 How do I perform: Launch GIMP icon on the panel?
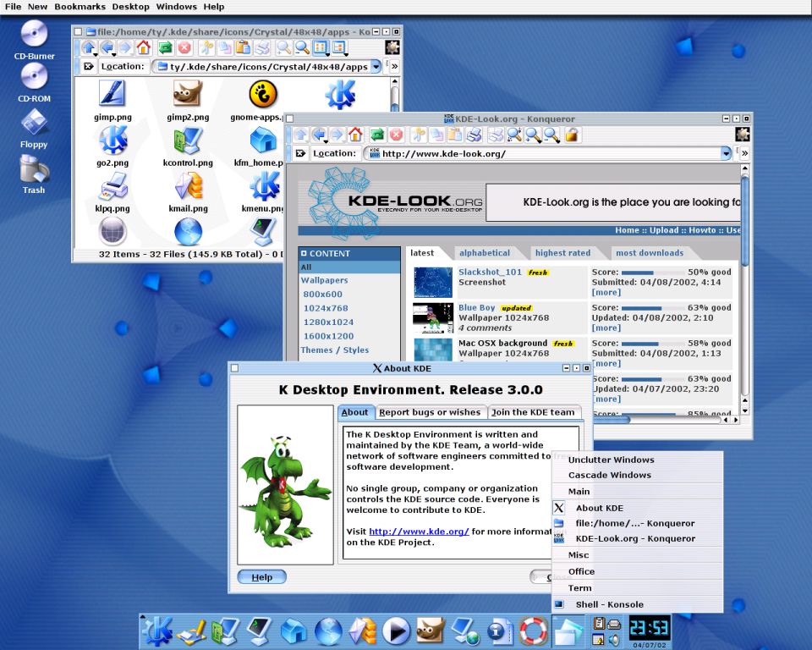pos(431,631)
